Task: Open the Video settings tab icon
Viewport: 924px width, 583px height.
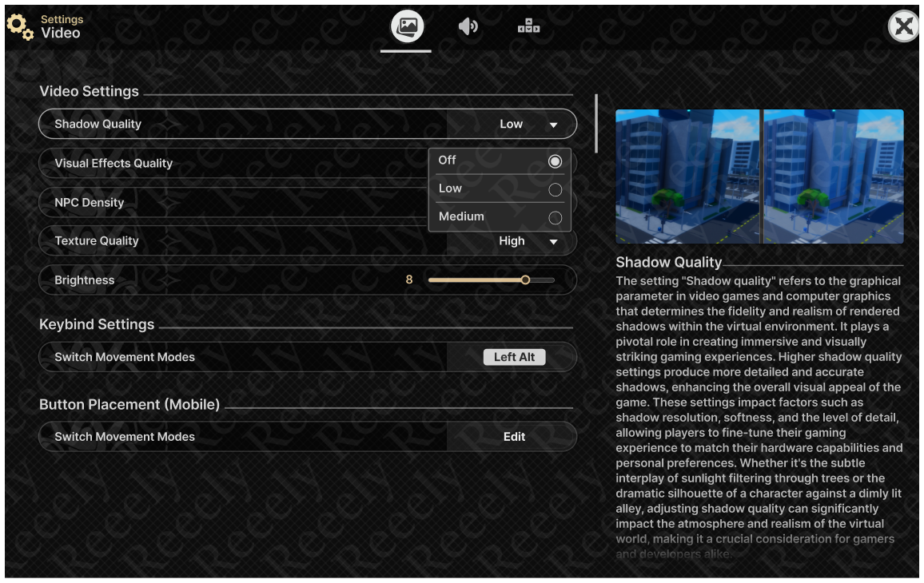Action: click(406, 27)
